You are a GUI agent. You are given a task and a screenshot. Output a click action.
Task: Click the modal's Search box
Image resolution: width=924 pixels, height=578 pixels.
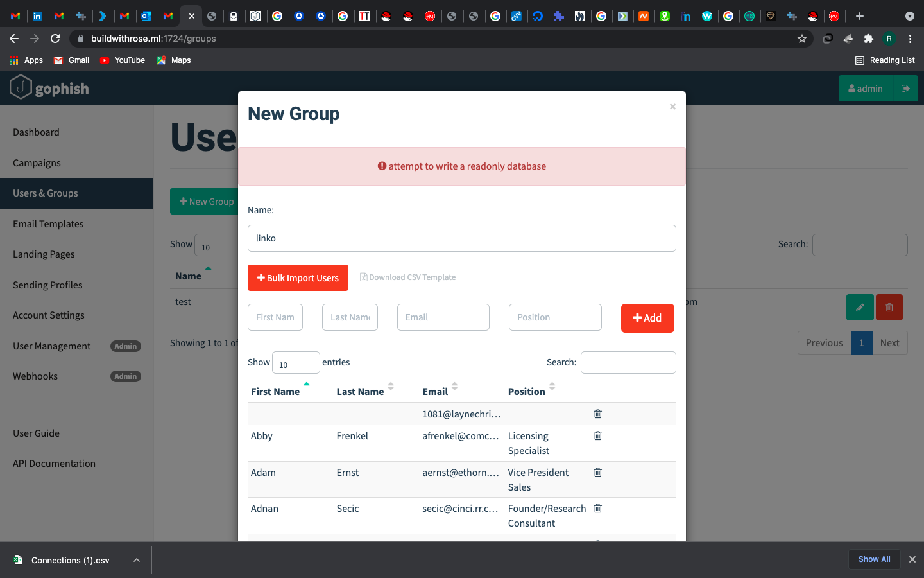click(628, 362)
